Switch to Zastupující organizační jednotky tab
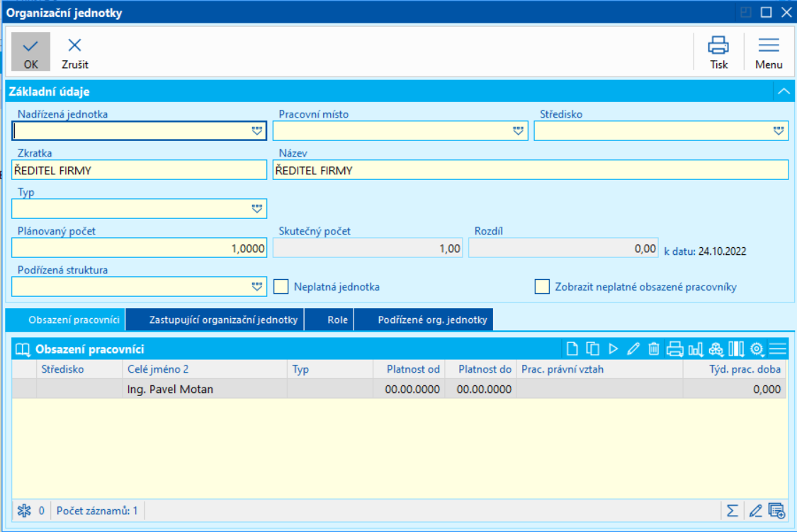This screenshot has height=532, width=797. [215, 319]
